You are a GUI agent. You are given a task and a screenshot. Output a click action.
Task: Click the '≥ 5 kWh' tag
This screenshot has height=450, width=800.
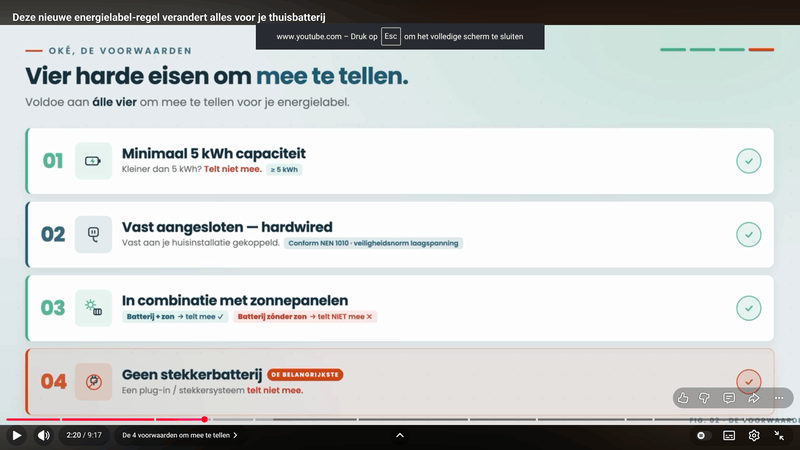click(x=284, y=169)
